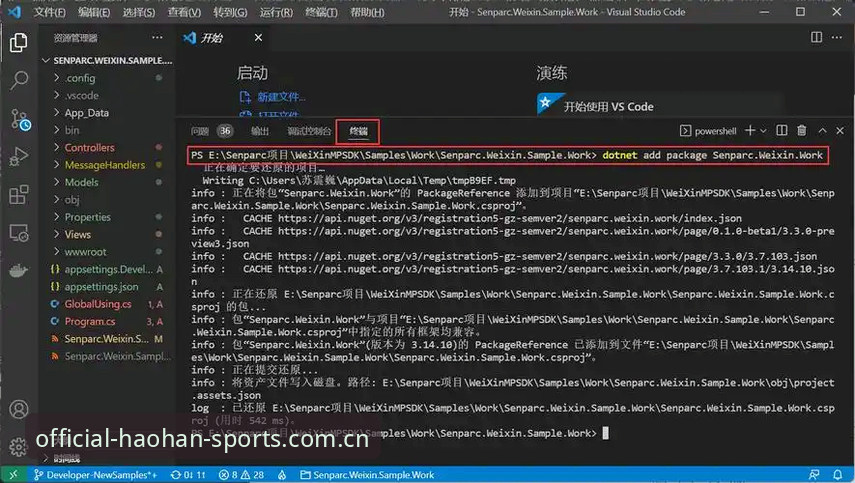Split the terminal pane
Viewport: 855px width, 483px height.
click(x=781, y=130)
